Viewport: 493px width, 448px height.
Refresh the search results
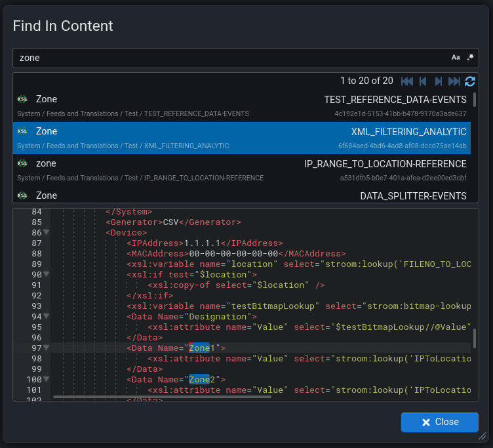click(x=469, y=81)
